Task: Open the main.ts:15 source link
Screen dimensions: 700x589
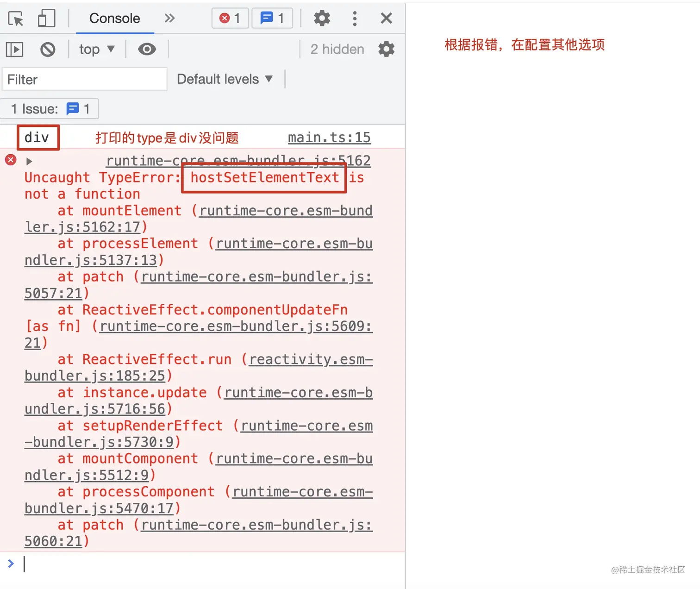Action: [x=329, y=137]
